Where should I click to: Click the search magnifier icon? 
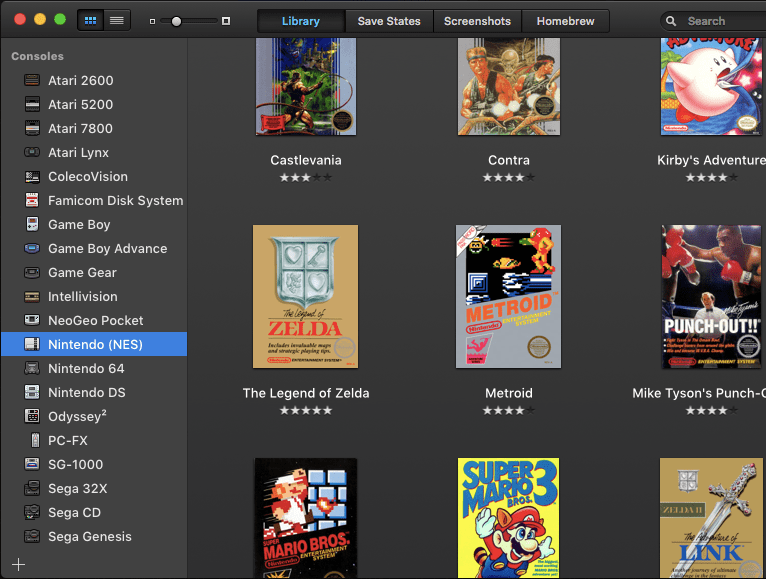coord(671,21)
